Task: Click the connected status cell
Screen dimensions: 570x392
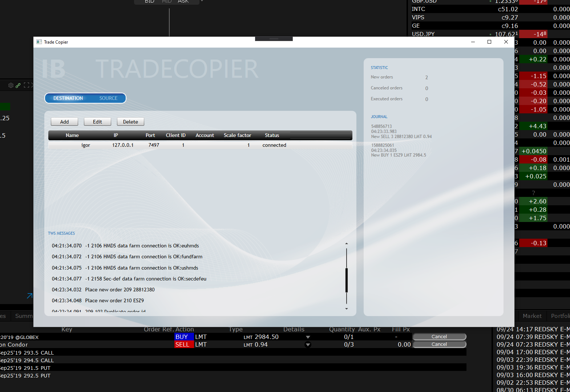Action: click(274, 145)
